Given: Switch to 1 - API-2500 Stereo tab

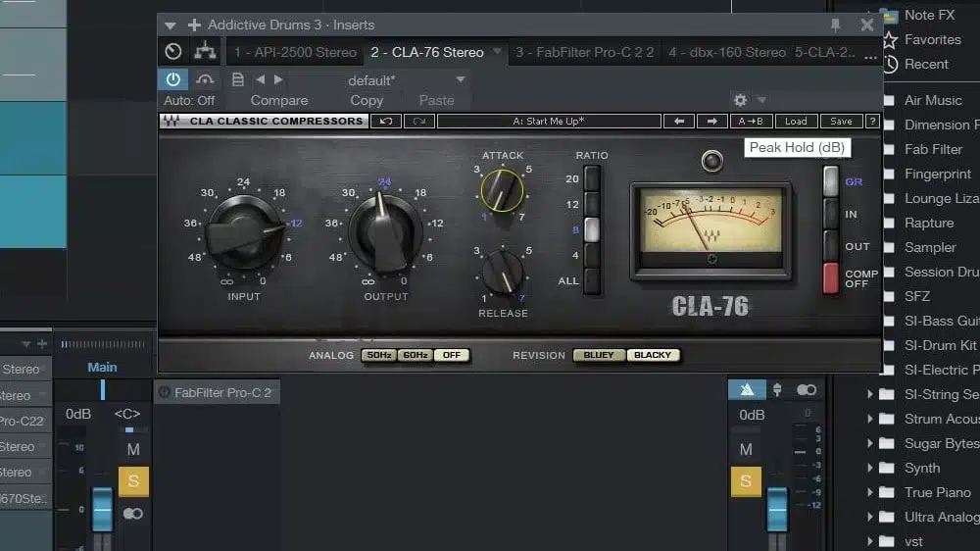Looking at the screenshot, I should click(x=295, y=53).
